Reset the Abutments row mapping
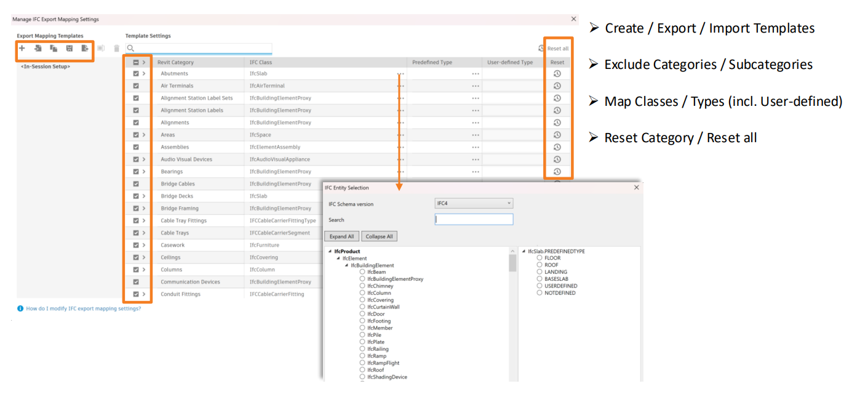This screenshot has height=402, width=868. pos(557,74)
